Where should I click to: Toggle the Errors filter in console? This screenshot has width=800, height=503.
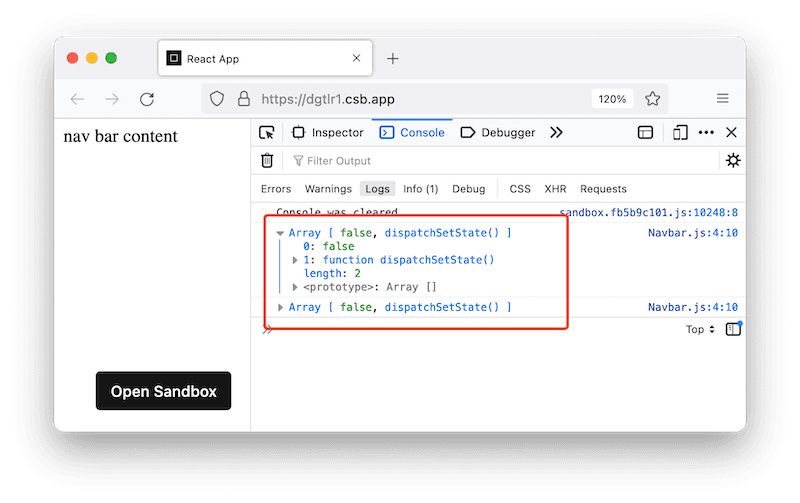point(276,189)
